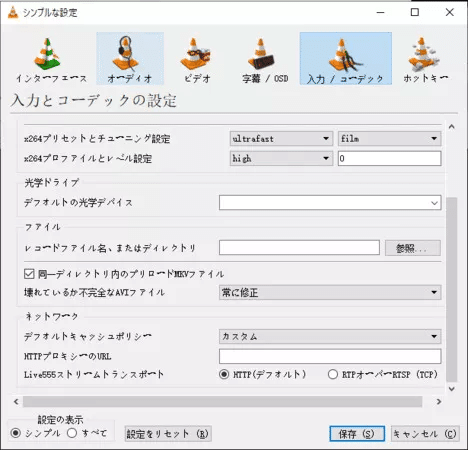
Task: Click the x264プロファイルとレベル設定 label
Action: pos(88,159)
